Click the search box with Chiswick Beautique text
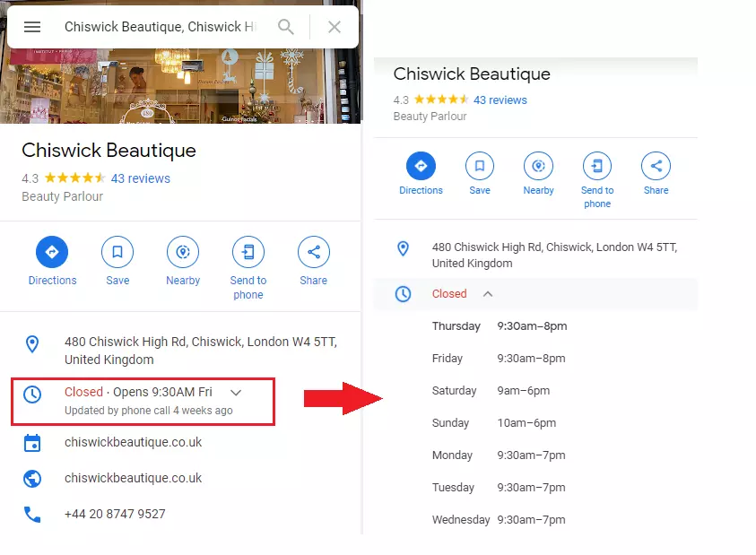756x555 pixels. (x=161, y=27)
